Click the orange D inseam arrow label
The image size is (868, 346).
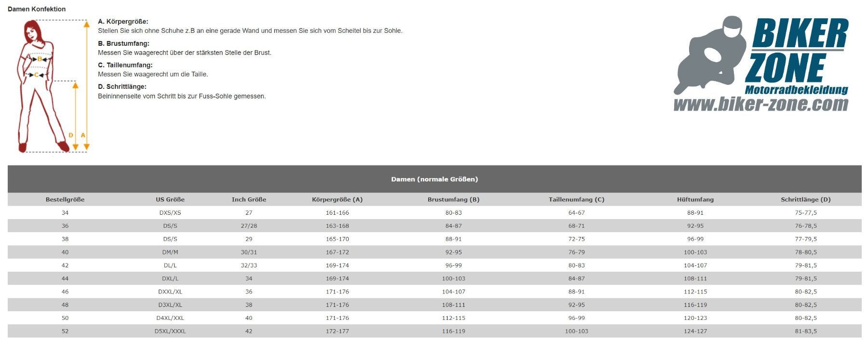point(71,135)
